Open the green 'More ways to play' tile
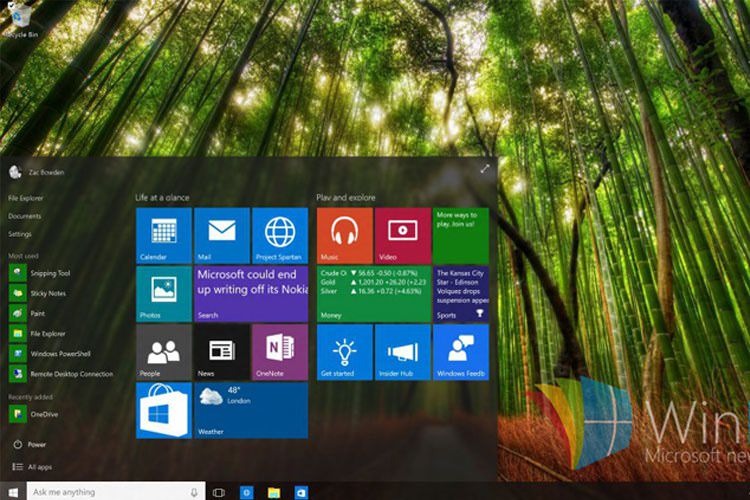 (x=461, y=235)
